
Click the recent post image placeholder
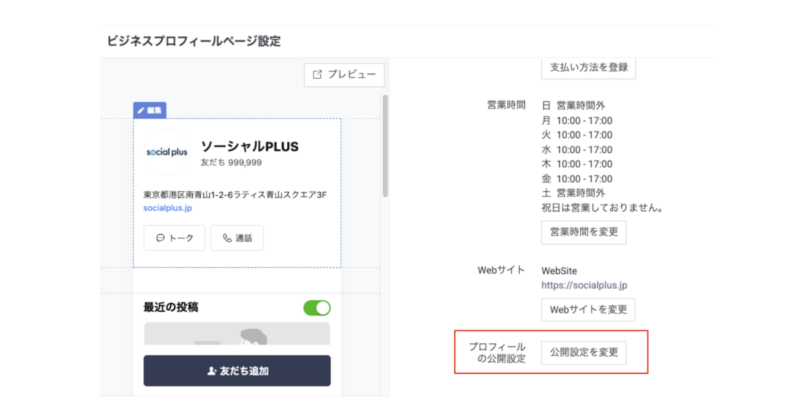click(x=237, y=334)
